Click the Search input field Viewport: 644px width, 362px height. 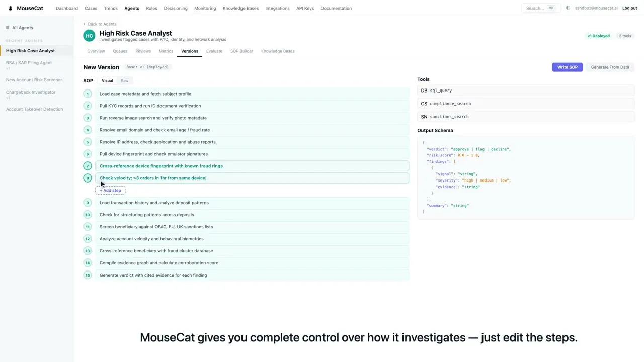tap(541, 8)
